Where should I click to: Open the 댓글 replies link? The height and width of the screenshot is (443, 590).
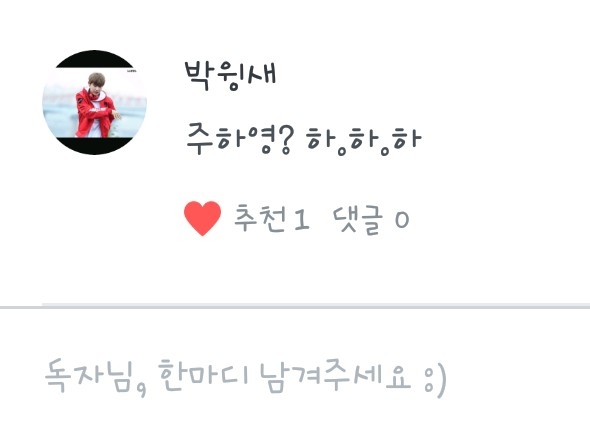[358, 220]
